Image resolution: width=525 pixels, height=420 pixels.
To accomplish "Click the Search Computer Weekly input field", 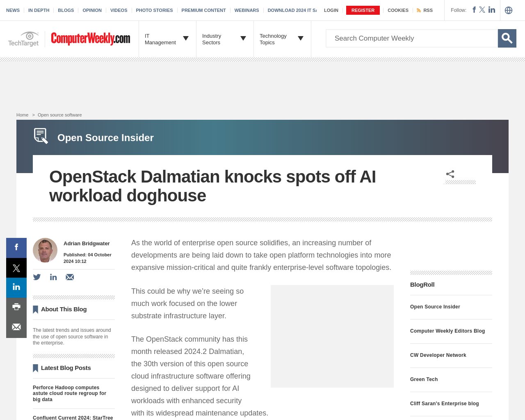I will click(412, 39).
